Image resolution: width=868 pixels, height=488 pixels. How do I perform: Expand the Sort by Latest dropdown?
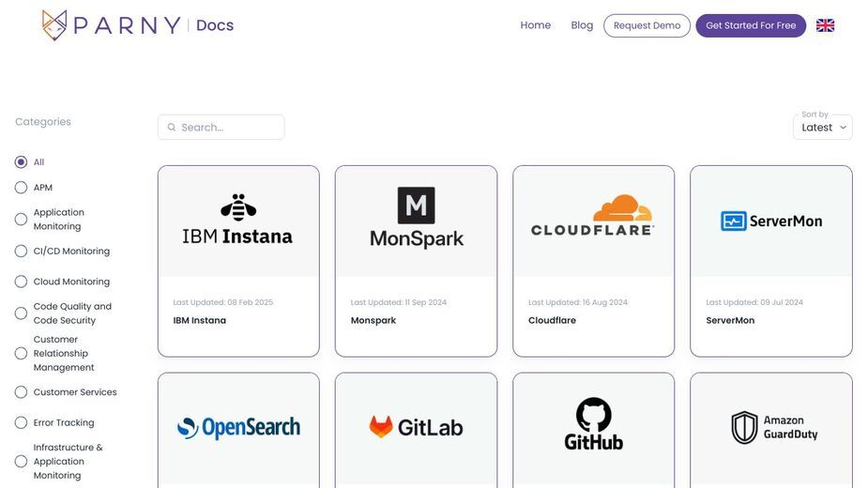click(x=823, y=128)
